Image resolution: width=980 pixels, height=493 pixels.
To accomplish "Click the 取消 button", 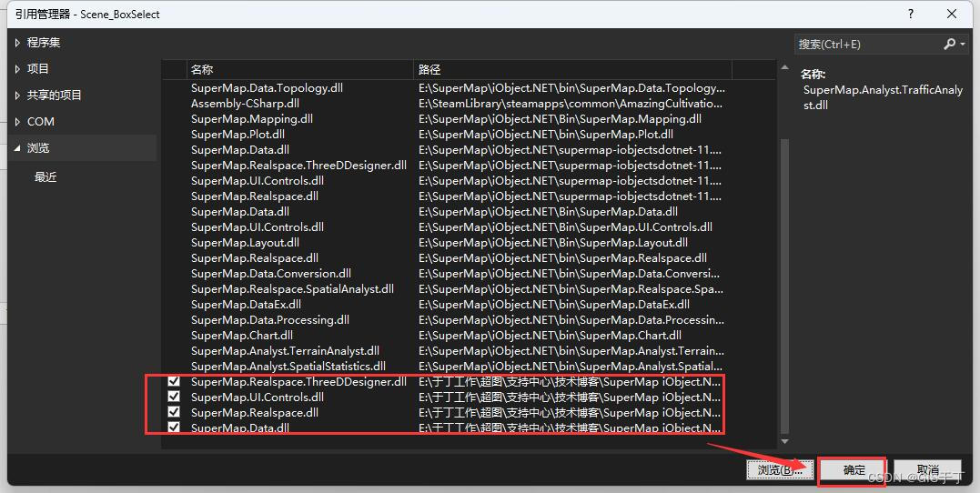I will pyautogui.click(x=928, y=470).
